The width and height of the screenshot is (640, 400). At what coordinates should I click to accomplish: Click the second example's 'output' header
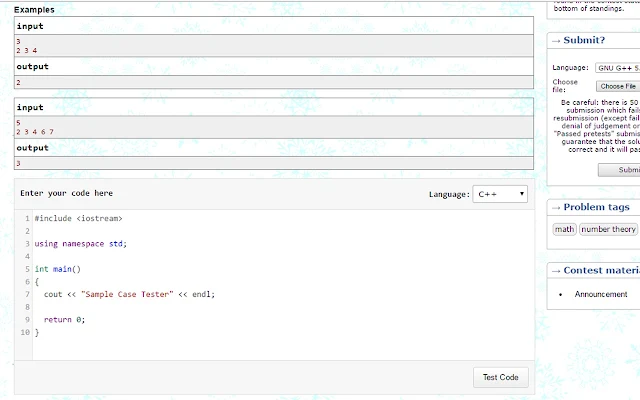(x=33, y=148)
